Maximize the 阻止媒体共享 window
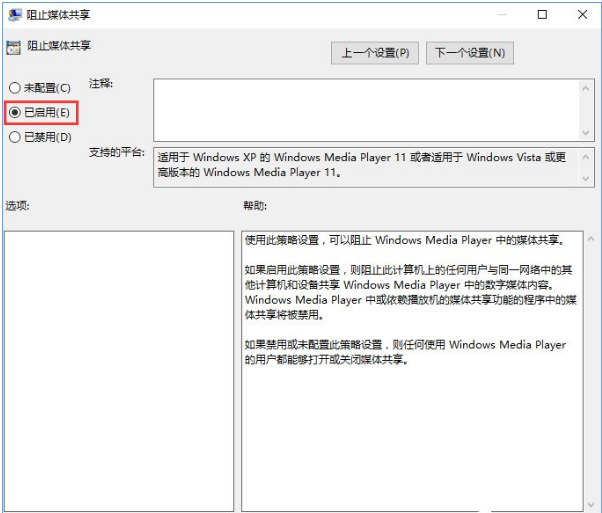Viewport: 602px width, 513px height. click(542, 15)
